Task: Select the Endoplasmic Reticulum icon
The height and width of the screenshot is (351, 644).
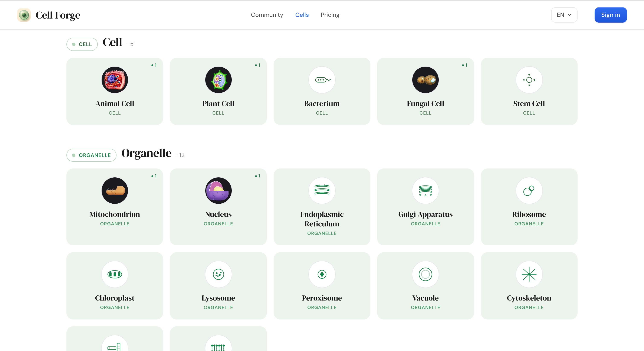Action: click(322, 191)
